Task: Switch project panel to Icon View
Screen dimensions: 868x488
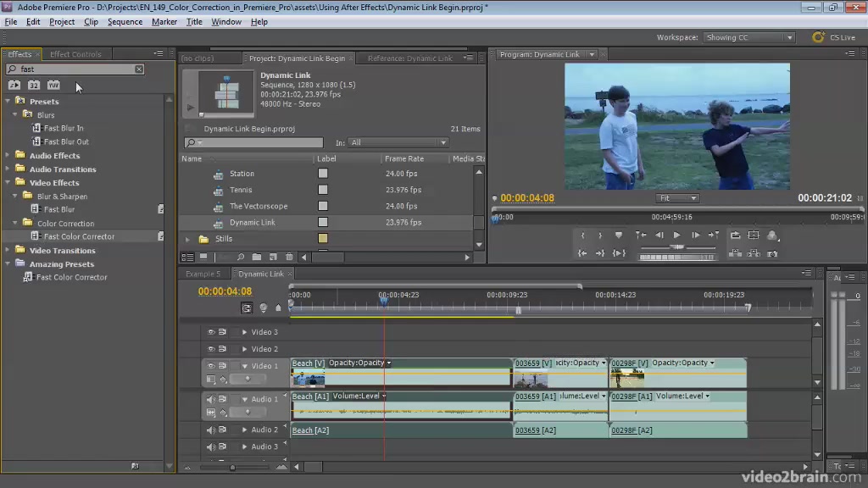Action: (x=203, y=258)
